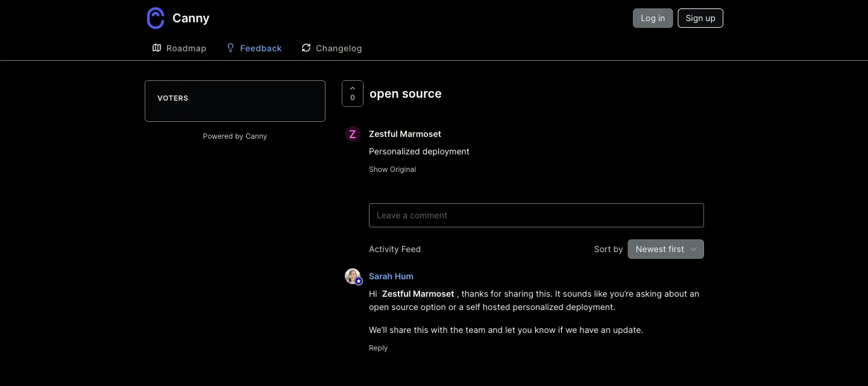This screenshot has height=386, width=868.
Task: Click the Activity Feed label
Action: click(395, 249)
